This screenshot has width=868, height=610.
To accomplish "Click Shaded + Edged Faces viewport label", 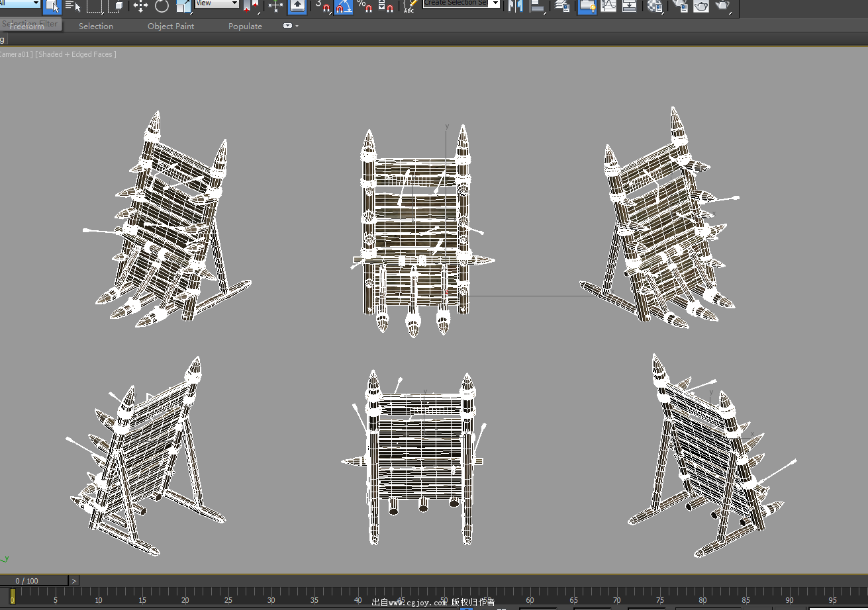I will pyautogui.click(x=77, y=54).
